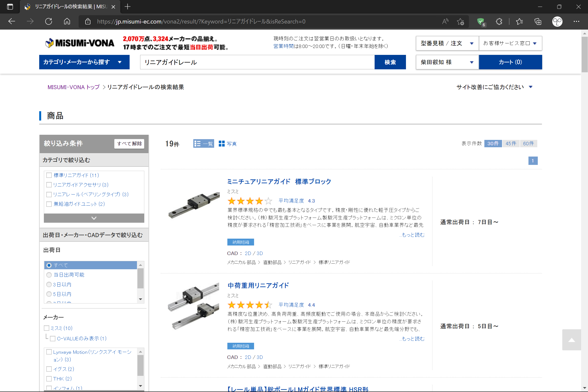
Task: Add page to favorites star icon
Action: (x=460, y=22)
